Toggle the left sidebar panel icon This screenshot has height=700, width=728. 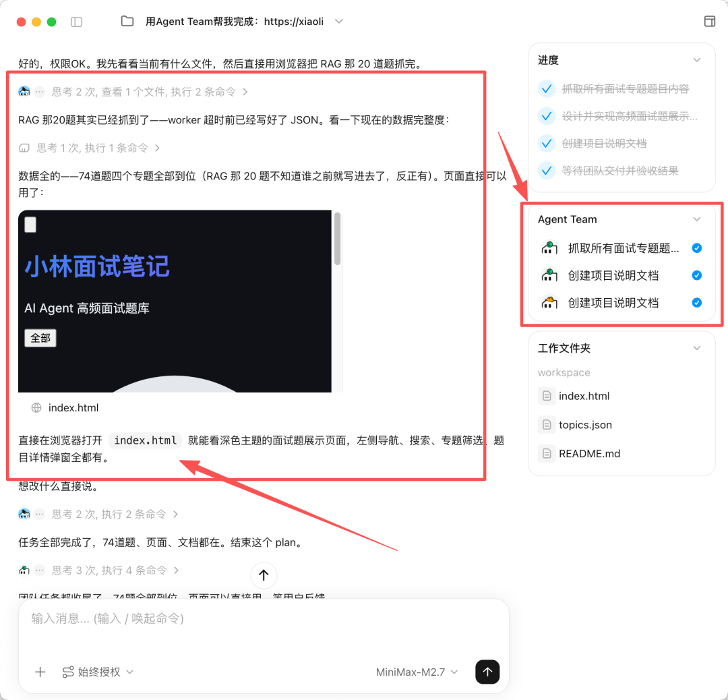click(77, 22)
